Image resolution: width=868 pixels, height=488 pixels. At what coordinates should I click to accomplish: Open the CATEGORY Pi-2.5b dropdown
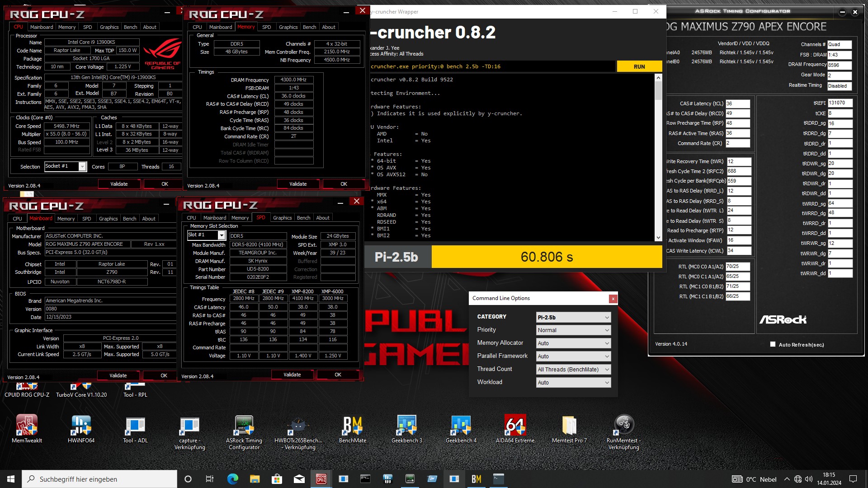pos(573,317)
